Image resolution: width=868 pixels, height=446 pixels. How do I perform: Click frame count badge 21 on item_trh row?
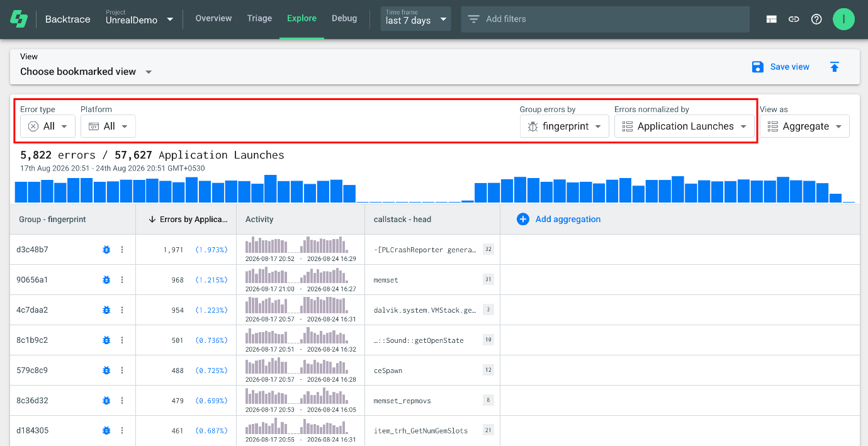(x=488, y=430)
